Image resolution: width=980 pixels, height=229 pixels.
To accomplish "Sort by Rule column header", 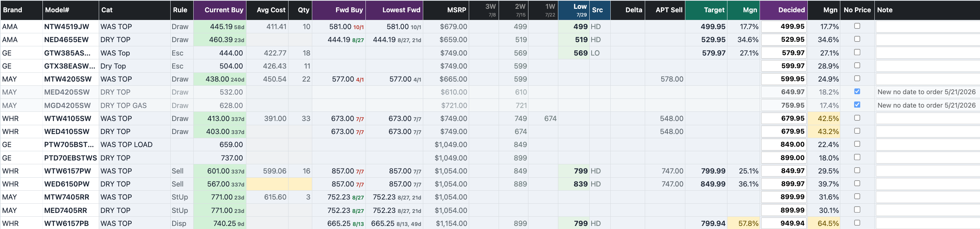I will 182,10.
